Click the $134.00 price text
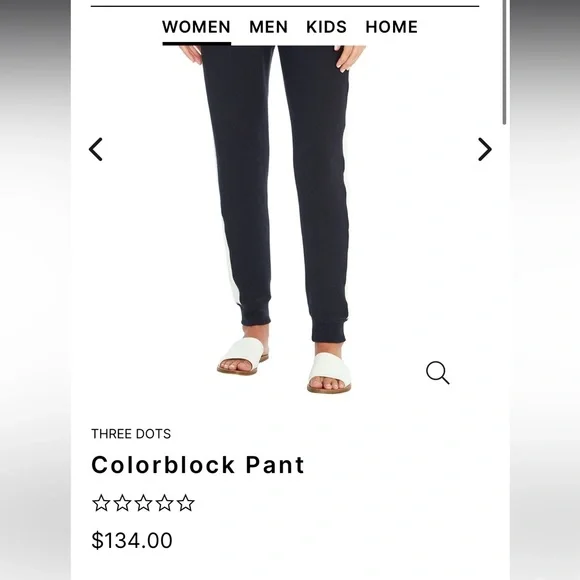 pyautogui.click(x=132, y=540)
